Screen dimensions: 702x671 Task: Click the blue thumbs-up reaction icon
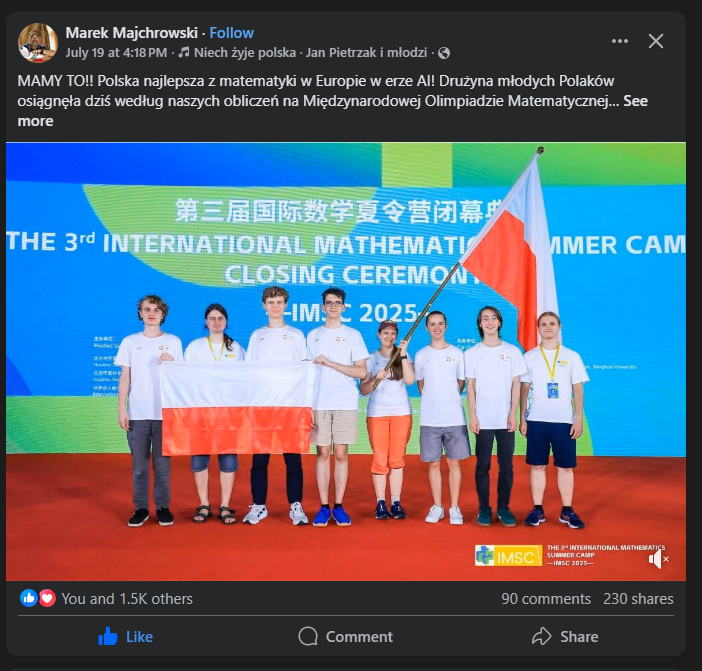click(x=29, y=598)
